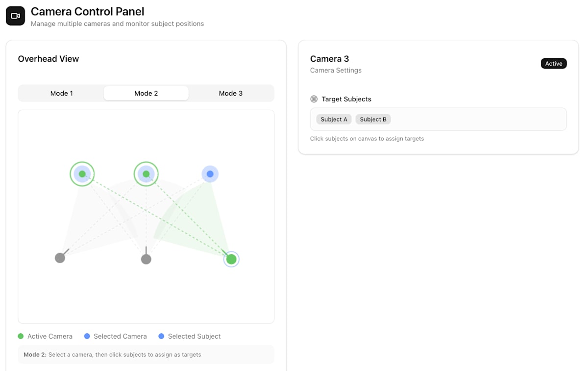
Task: Select the Mode 2 tab
Action: coord(146,93)
